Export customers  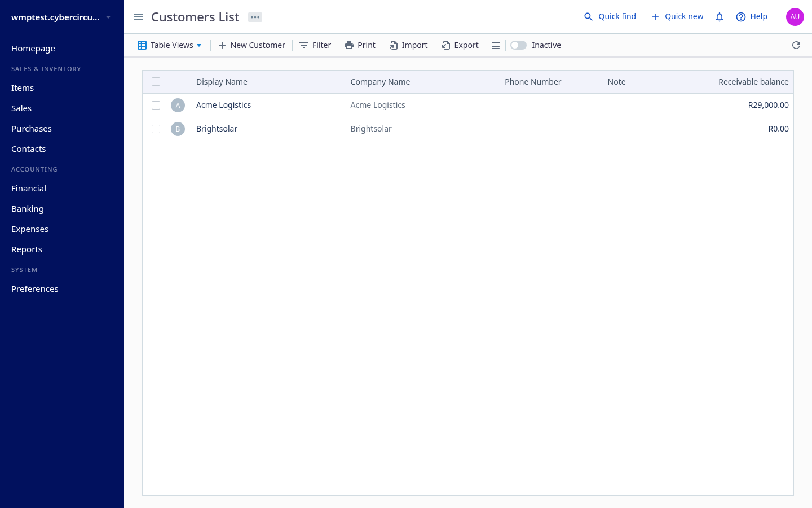coord(460,45)
